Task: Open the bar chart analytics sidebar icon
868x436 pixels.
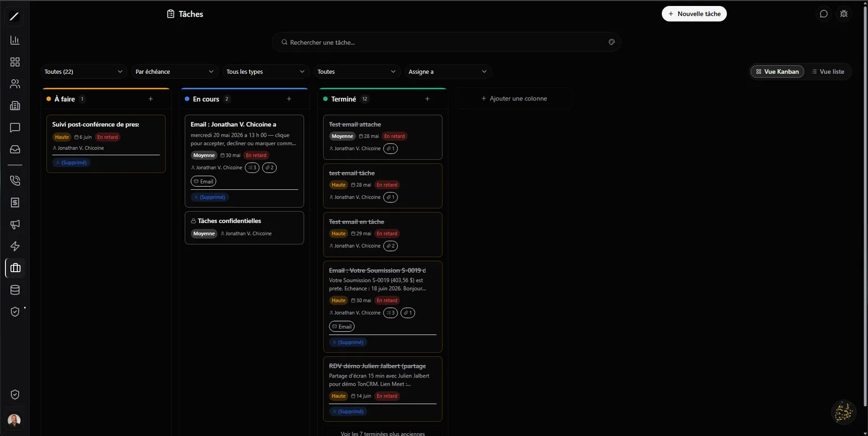Action: tap(15, 40)
